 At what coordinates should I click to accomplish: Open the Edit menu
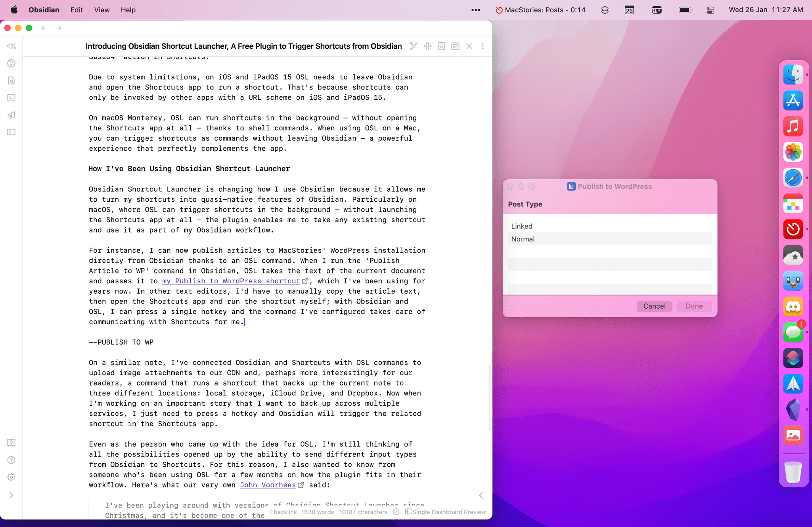coord(77,10)
